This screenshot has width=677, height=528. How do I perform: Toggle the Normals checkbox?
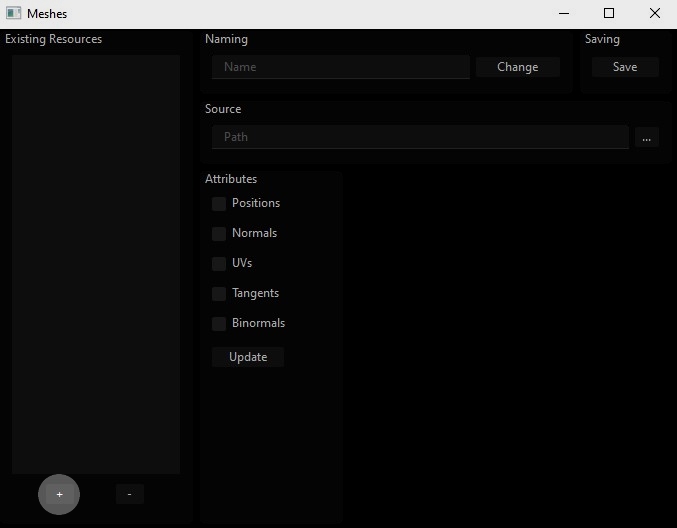click(219, 234)
